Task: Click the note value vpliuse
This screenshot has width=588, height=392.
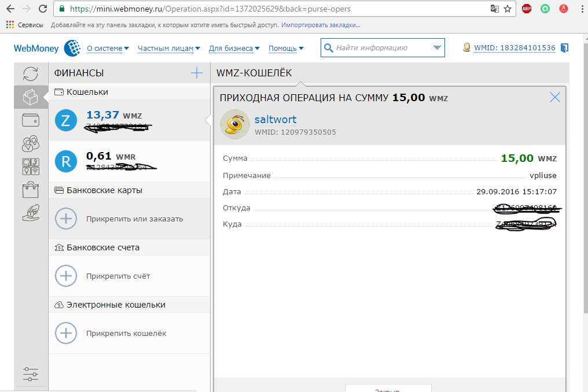Action: 543,175
